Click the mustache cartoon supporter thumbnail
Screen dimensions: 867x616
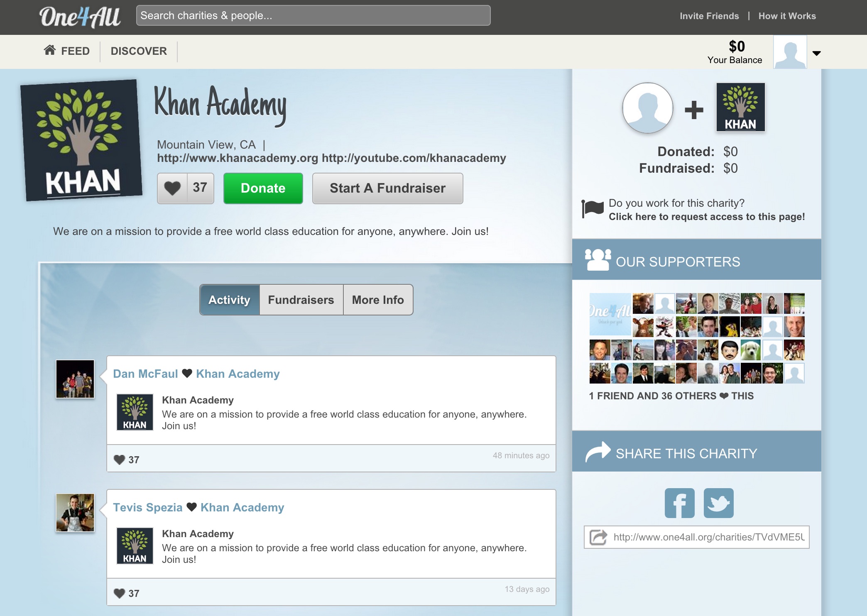[730, 350]
